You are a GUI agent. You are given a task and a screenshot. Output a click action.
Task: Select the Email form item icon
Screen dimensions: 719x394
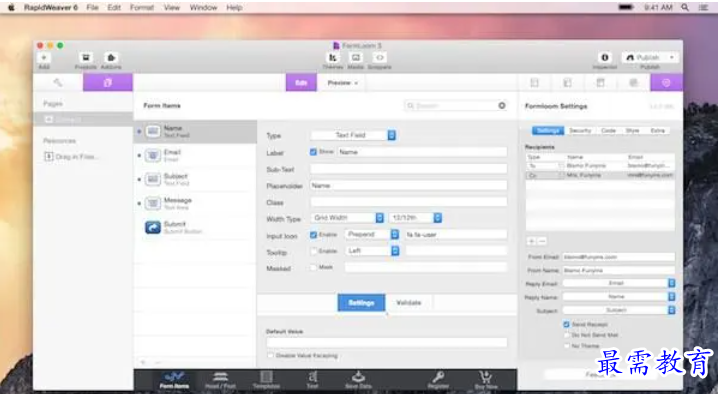(x=153, y=155)
